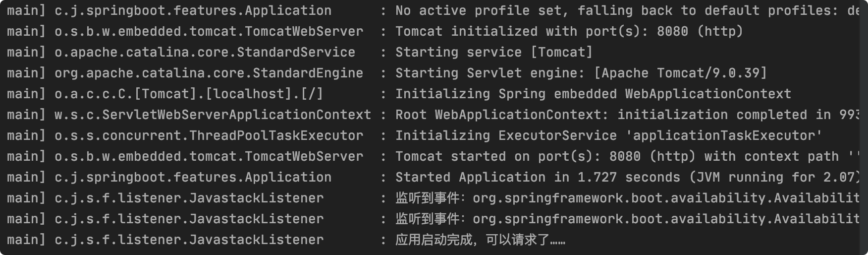Click the final '应用启动完成，可以请求了' log line
Viewport: 868px width, 255px height.
480,240
